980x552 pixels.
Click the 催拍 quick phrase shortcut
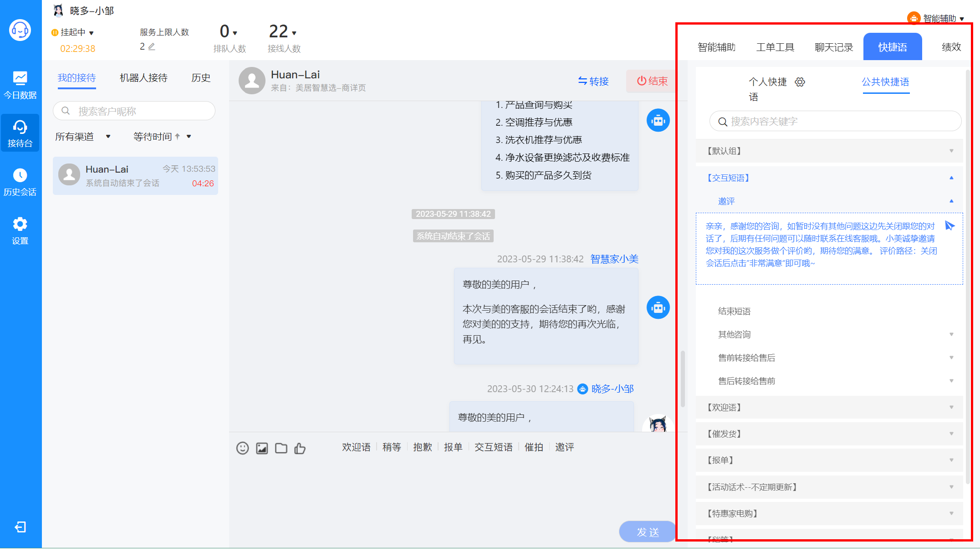tap(534, 447)
